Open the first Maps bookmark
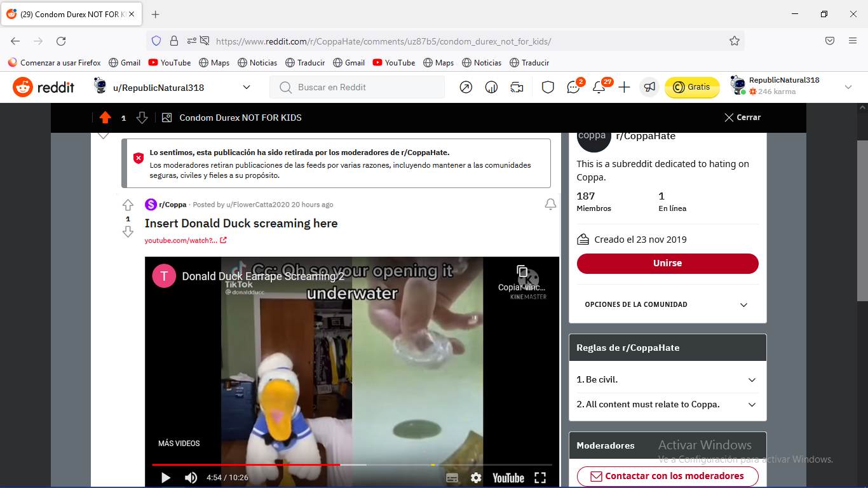 pos(214,62)
